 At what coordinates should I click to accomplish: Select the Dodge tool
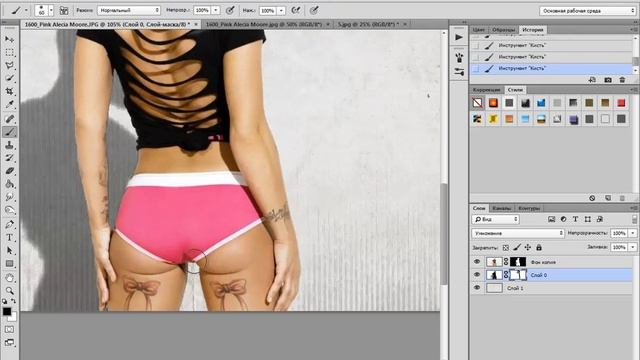9,210
